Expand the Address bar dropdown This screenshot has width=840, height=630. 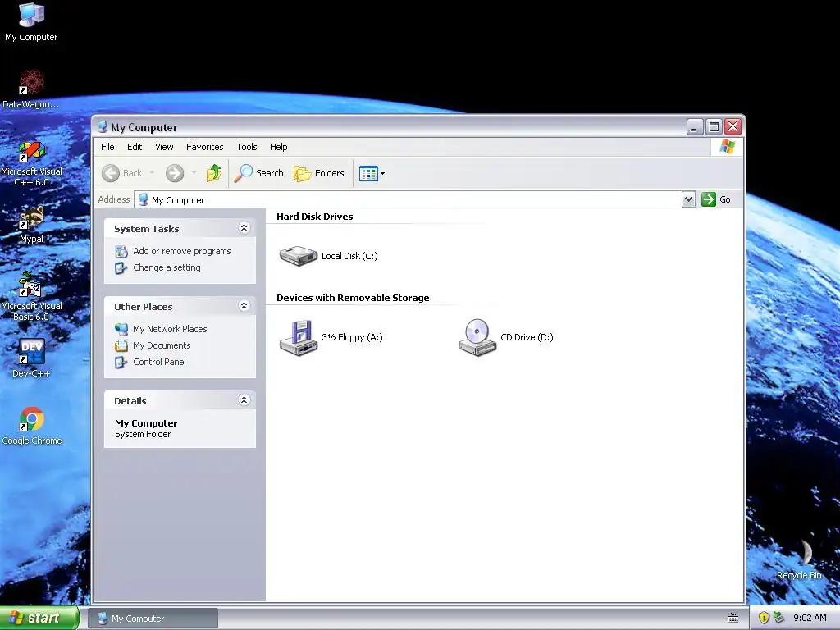[x=688, y=200]
